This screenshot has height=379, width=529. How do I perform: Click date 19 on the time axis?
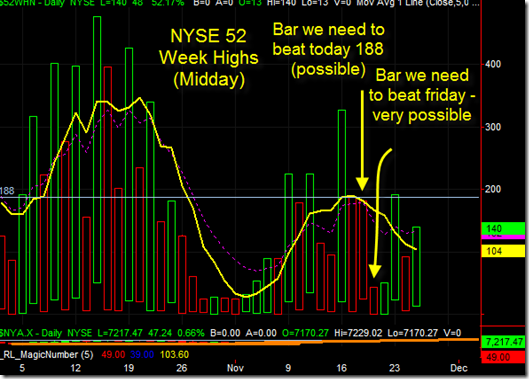129,368
